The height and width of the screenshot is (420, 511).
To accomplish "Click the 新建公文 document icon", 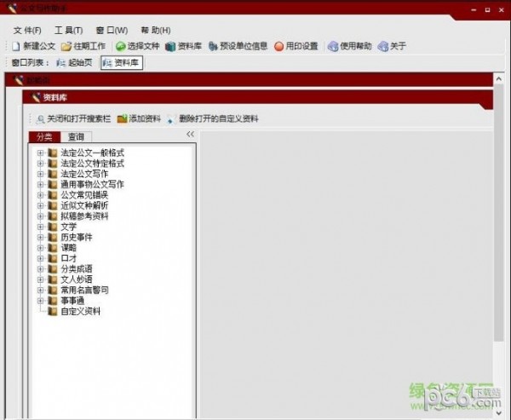I will pos(15,46).
